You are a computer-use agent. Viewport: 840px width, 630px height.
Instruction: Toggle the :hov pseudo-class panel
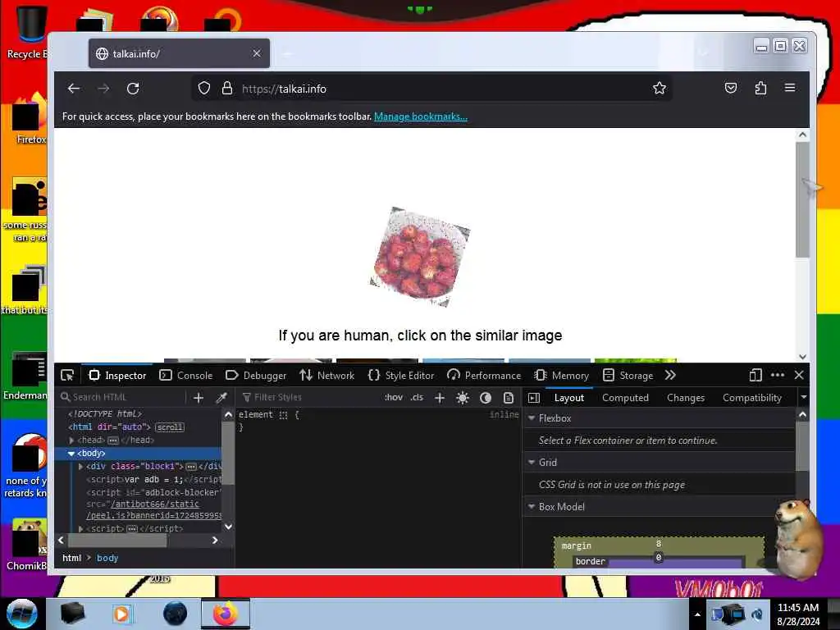coord(393,397)
